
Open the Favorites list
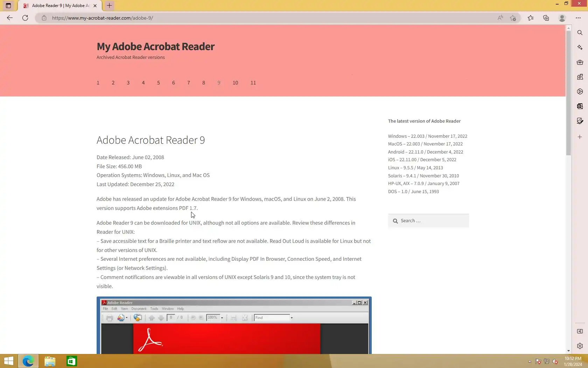(x=531, y=18)
